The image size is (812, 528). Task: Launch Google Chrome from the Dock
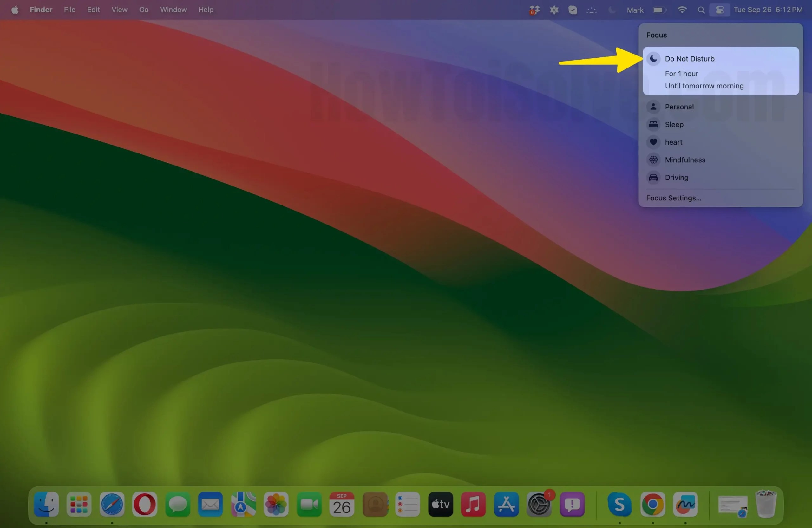point(652,505)
